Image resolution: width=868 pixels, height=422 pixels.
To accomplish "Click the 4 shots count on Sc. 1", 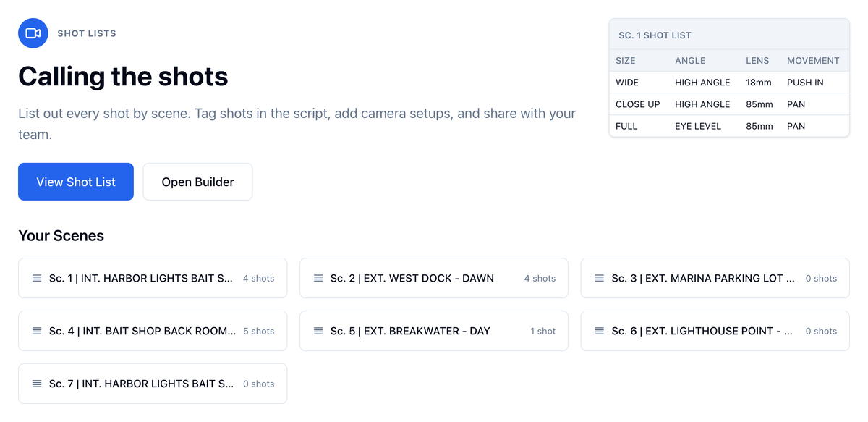I will (x=259, y=279).
